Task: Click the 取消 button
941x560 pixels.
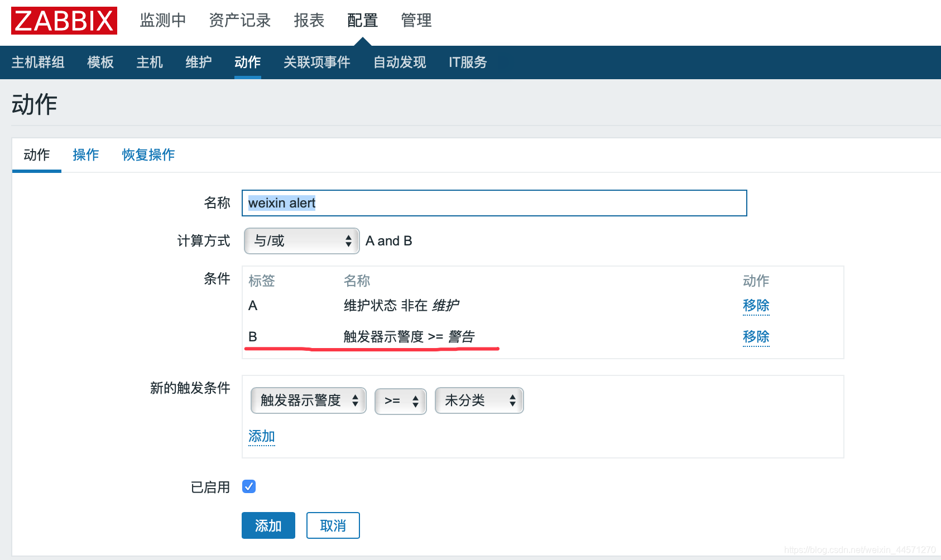Action: coord(333,525)
